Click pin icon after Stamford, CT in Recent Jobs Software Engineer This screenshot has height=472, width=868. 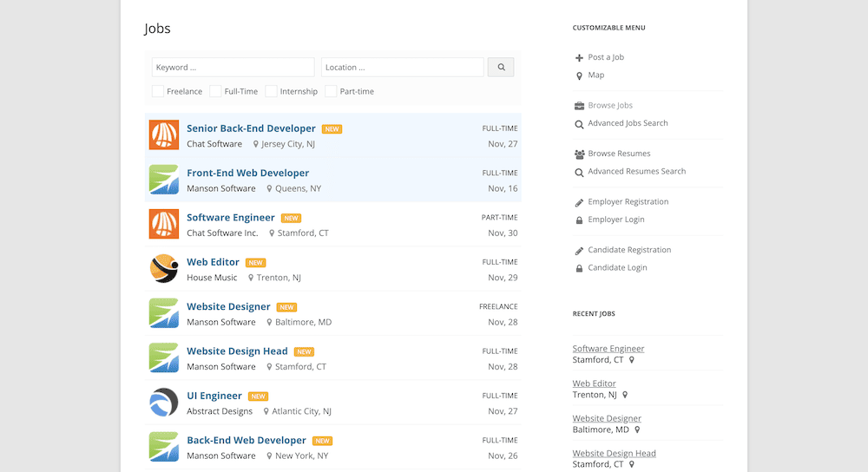pyautogui.click(x=632, y=360)
